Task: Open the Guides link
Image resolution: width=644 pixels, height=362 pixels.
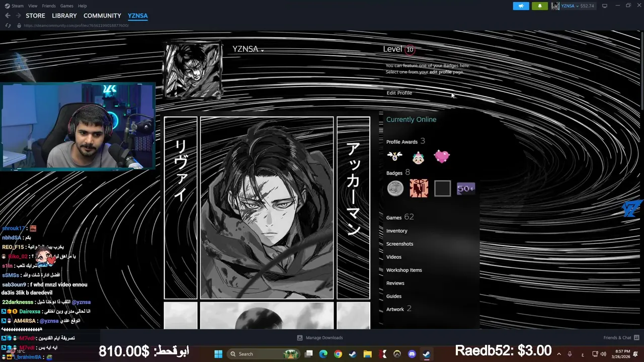Action: point(394,296)
